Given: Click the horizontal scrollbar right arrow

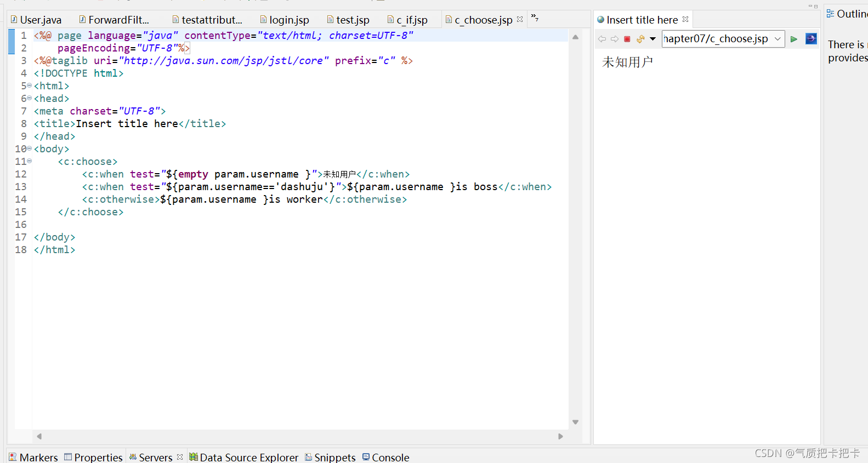Looking at the screenshot, I should 560,437.
